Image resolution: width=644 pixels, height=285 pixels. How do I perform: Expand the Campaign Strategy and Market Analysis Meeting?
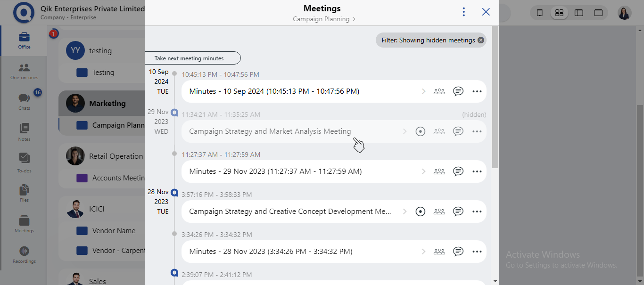click(x=405, y=131)
